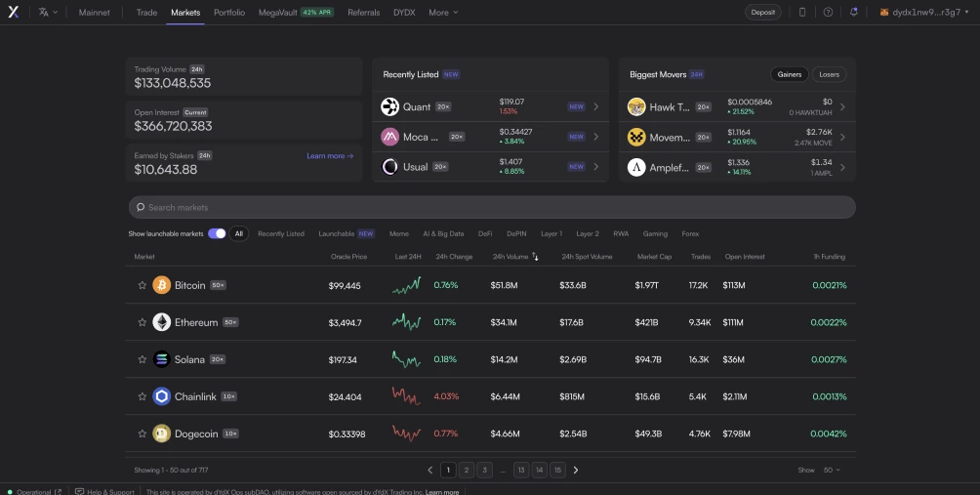
Task: Click the chevron on the Hawk Tuah row
Action: (842, 106)
